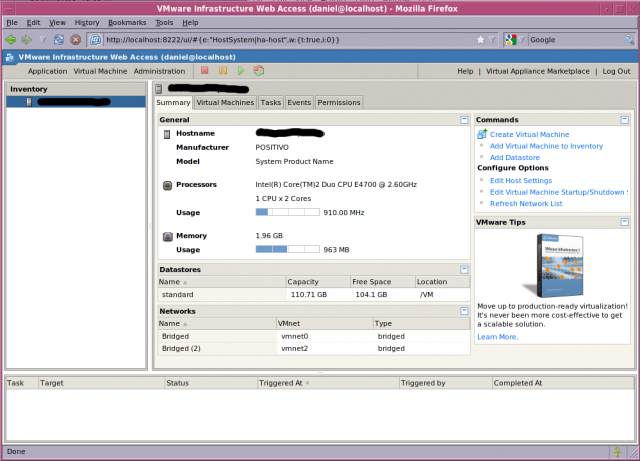Image resolution: width=640 pixels, height=461 pixels.
Task: Click the Memory chip icon
Action: coord(167,236)
